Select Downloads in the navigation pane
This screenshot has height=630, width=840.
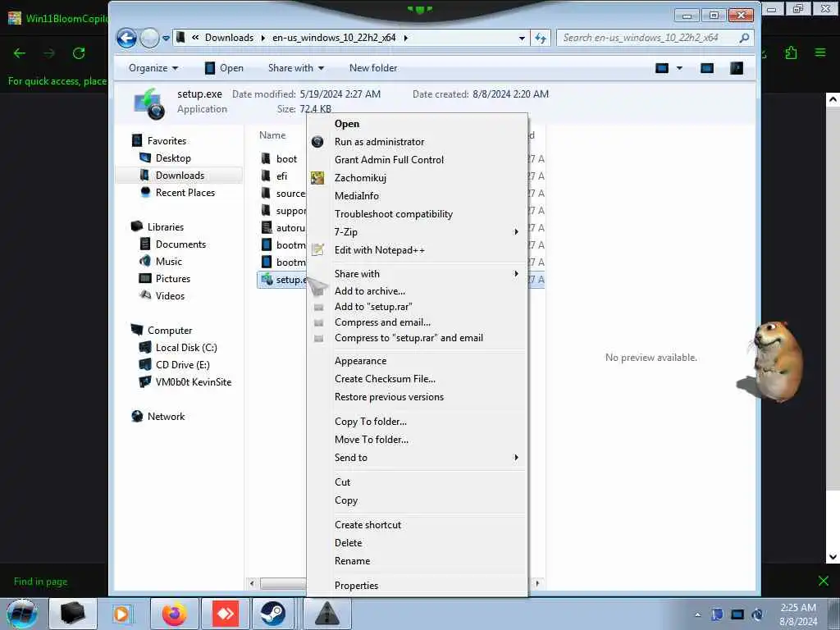tap(180, 176)
